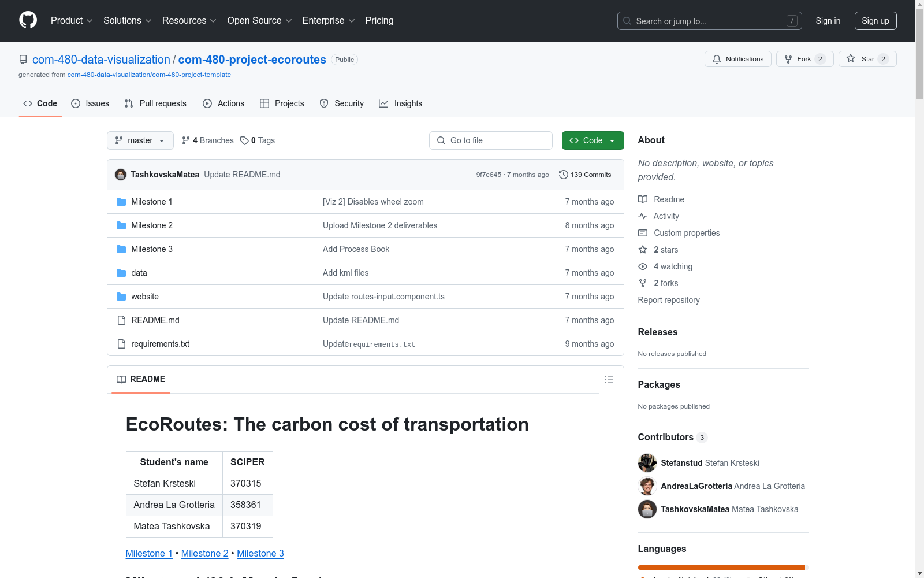Switch to the Insights tab
The height and width of the screenshot is (578, 924).
[400, 103]
